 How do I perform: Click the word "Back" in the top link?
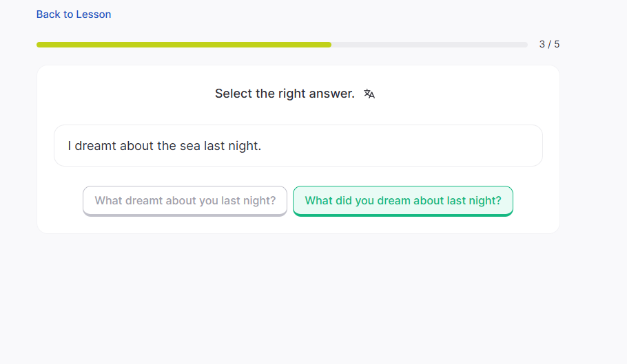tap(48, 14)
